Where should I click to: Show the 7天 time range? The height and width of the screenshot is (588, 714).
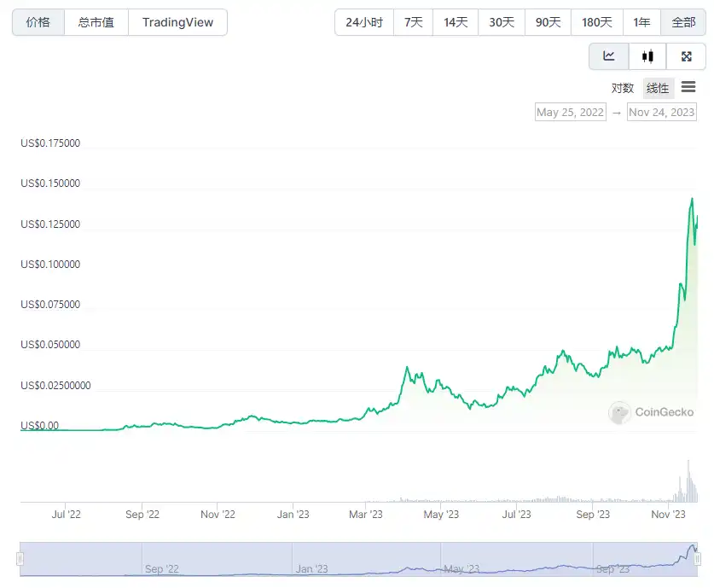(x=413, y=22)
